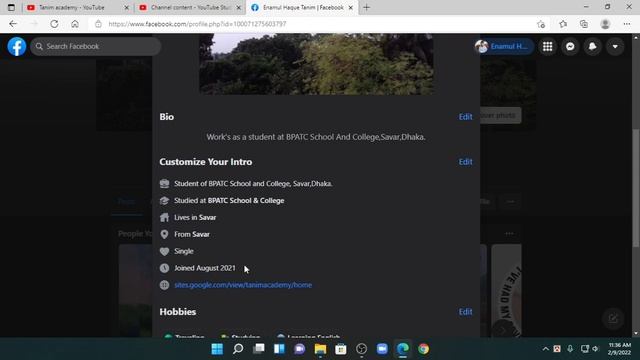Click the globe icon beside website link

[x=164, y=285]
